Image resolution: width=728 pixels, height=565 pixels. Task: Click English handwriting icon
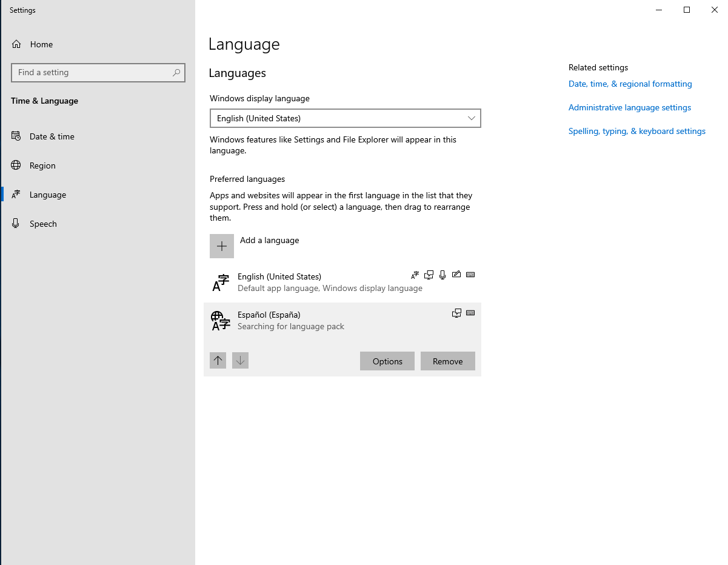456,275
